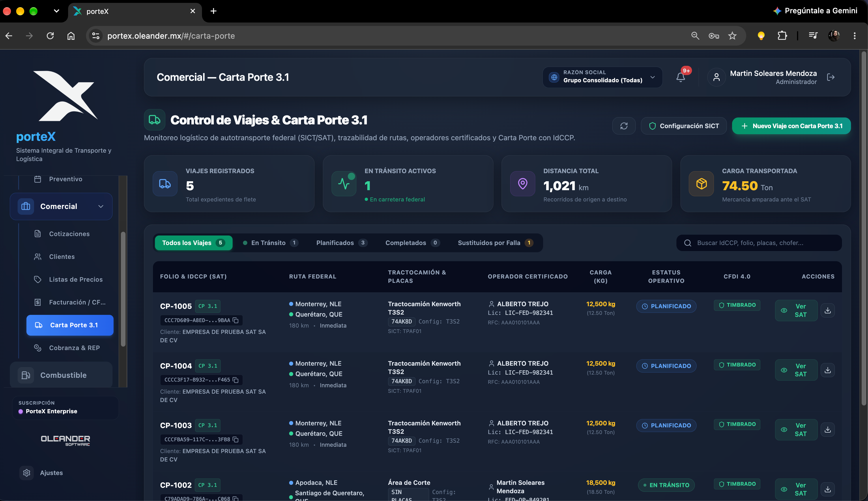Download the CP-1003 carta porte file

coord(828,429)
